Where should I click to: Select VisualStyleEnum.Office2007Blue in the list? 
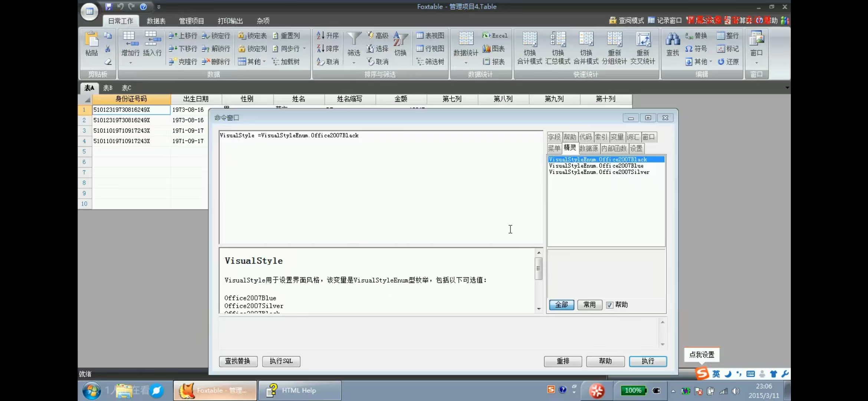point(596,166)
